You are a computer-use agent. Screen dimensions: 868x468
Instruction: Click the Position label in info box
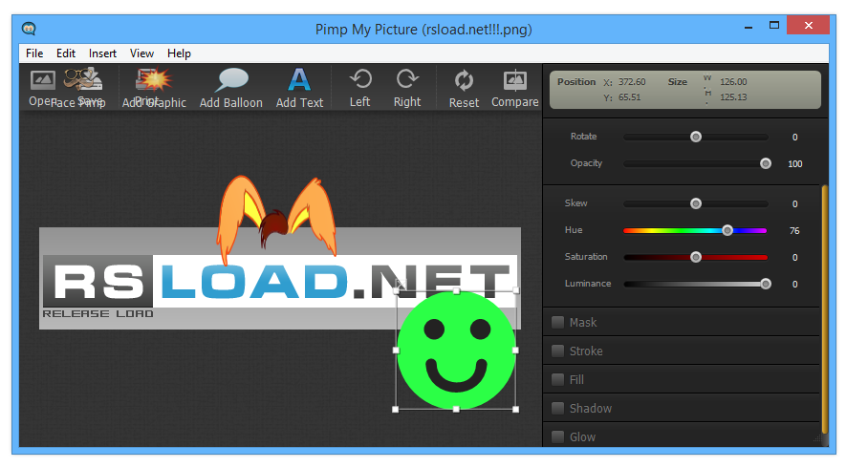click(x=576, y=81)
